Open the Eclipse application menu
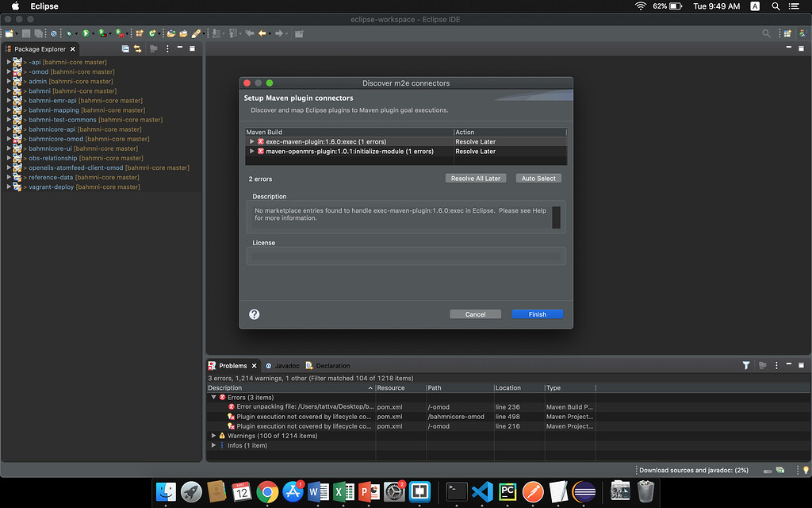The image size is (812, 508). pos(44,6)
